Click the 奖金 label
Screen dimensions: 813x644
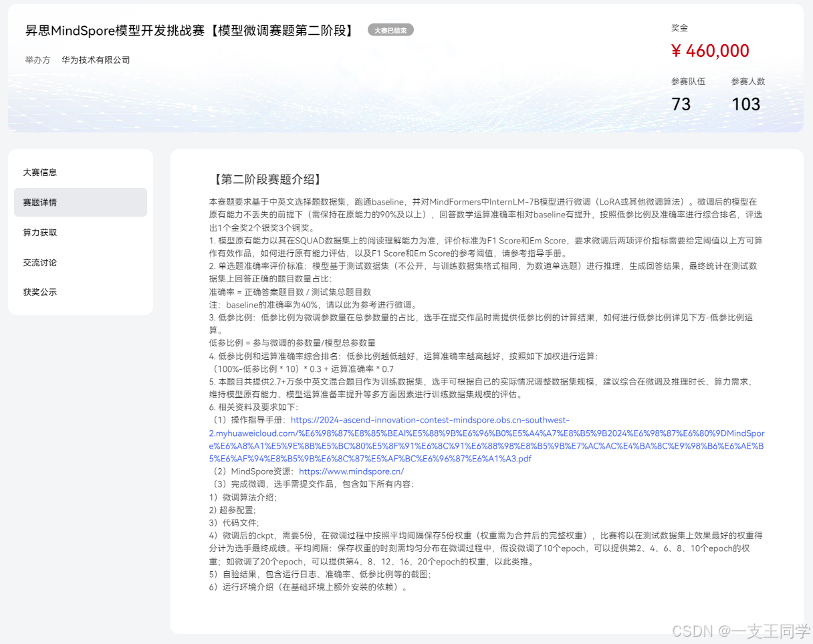point(679,28)
